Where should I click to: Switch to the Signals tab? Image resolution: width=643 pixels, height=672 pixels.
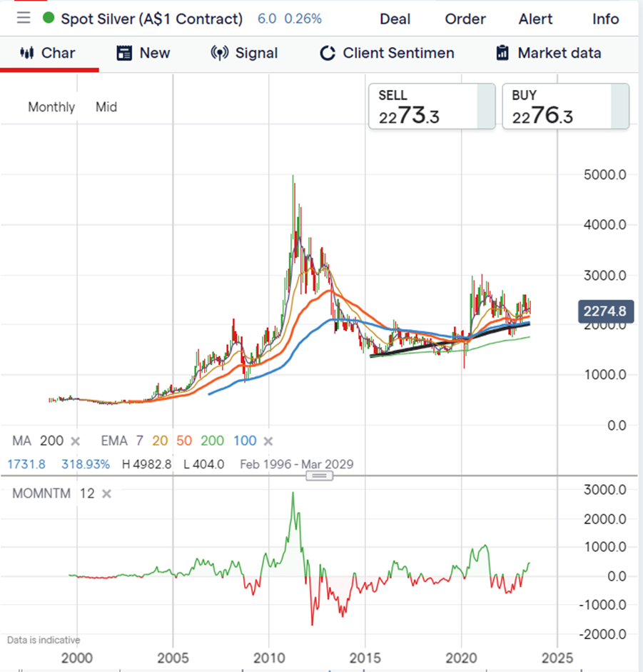tap(244, 53)
